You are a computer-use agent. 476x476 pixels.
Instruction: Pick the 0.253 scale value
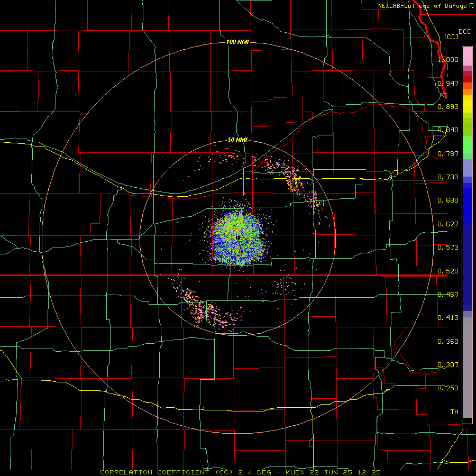click(x=448, y=388)
